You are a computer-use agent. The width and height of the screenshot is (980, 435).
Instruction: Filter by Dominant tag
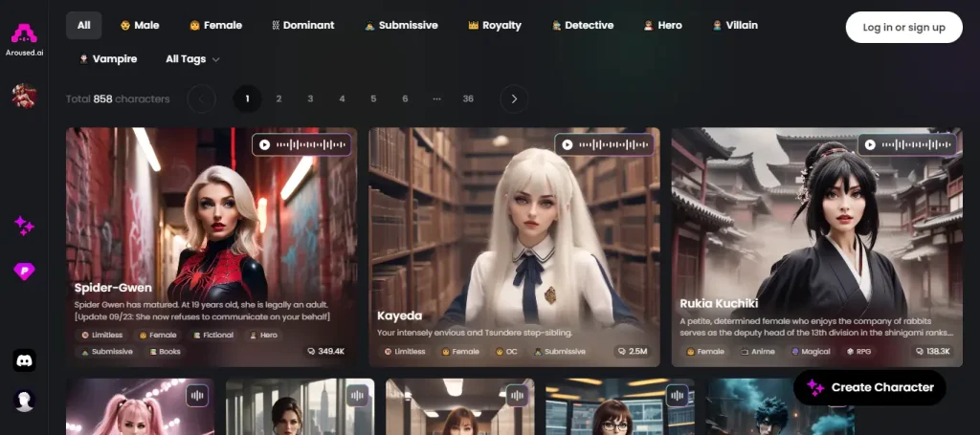[x=303, y=26]
